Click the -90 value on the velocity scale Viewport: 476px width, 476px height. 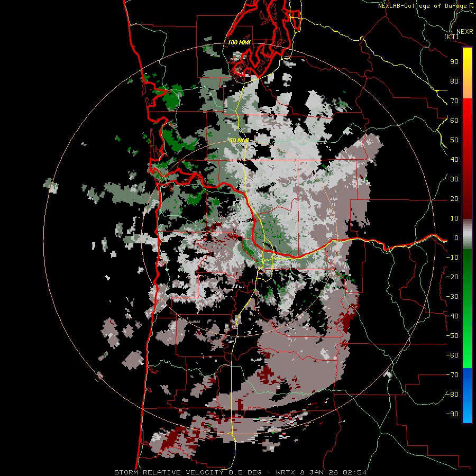(x=452, y=414)
